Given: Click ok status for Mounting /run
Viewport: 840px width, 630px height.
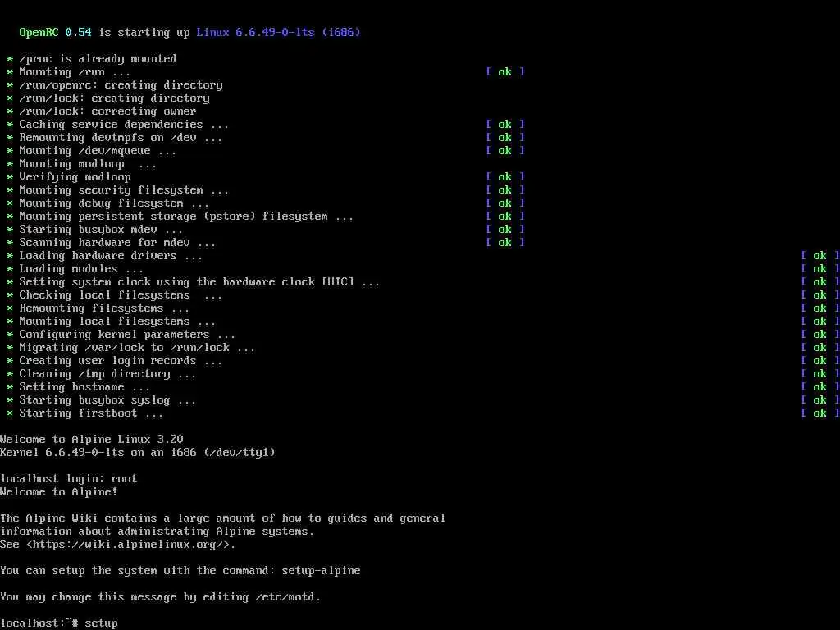Looking at the screenshot, I should [x=505, y=72].
